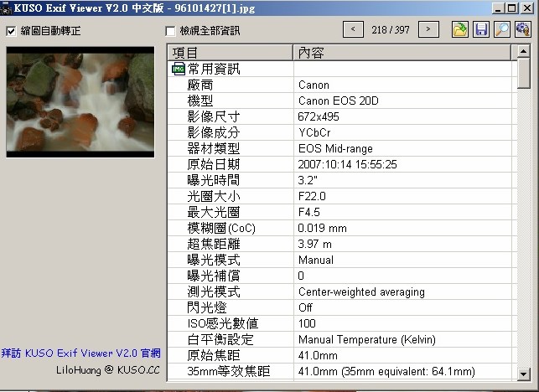
Task: Select the 廠商 row label
Action: (x=200, y=85)
